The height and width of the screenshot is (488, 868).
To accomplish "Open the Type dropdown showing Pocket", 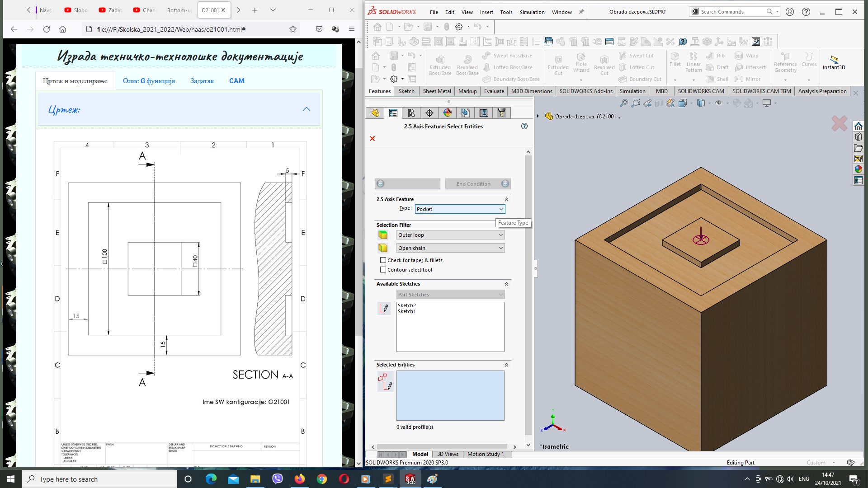I will click(x=460, y=209).
